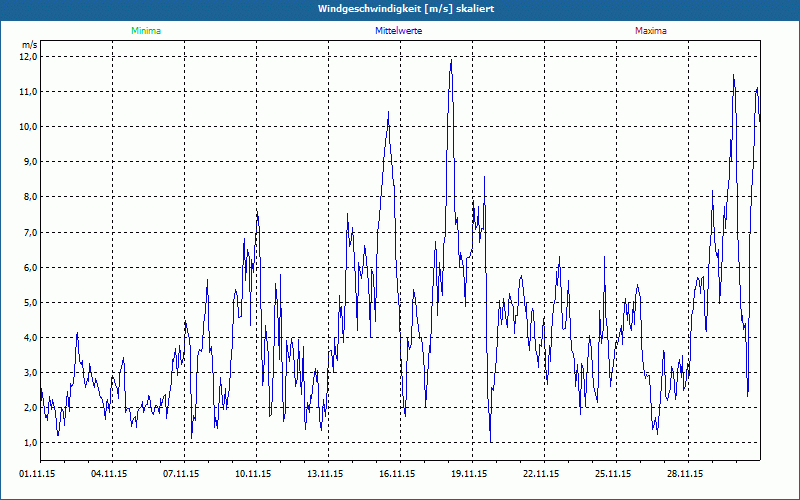Click the Maxima legend label
The image size is (800, 500).
651,31
